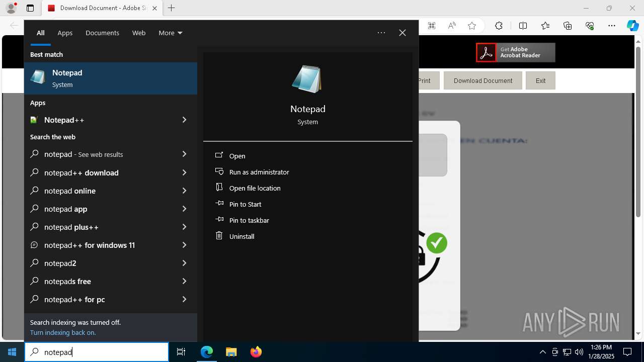Viewport: 644px width, 362px height.
Task: Open Microsoft Edge from taskbar
Action: pyautogui.click(x=207, y=352)
